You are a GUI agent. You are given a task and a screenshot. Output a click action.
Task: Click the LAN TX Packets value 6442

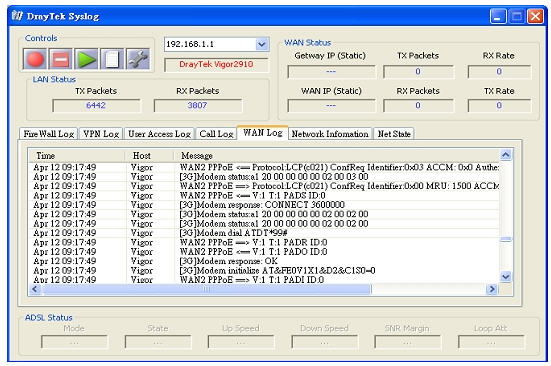[x=96, y=105]
